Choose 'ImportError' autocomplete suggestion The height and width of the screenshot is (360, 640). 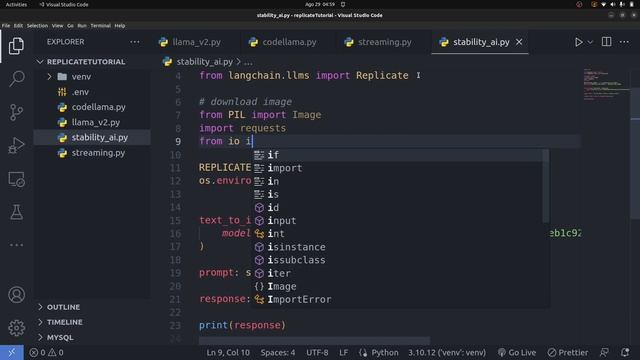397,300
